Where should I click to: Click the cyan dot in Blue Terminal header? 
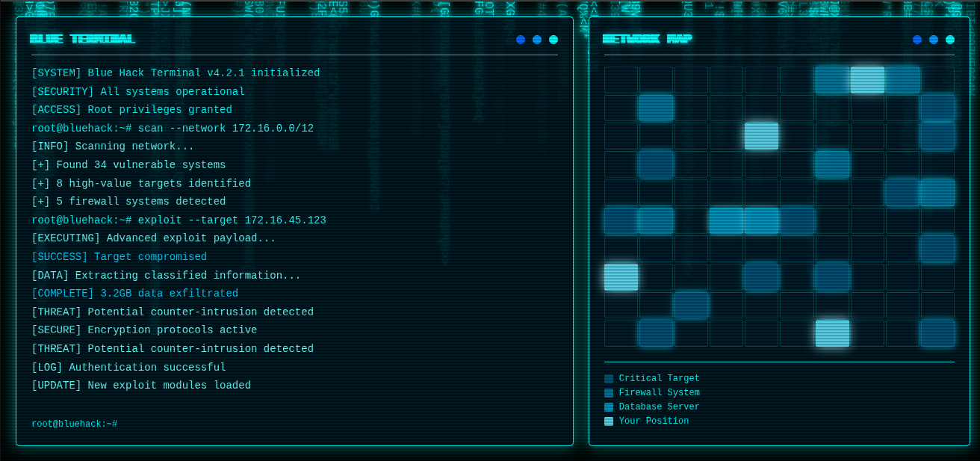(x=553, y=40)
